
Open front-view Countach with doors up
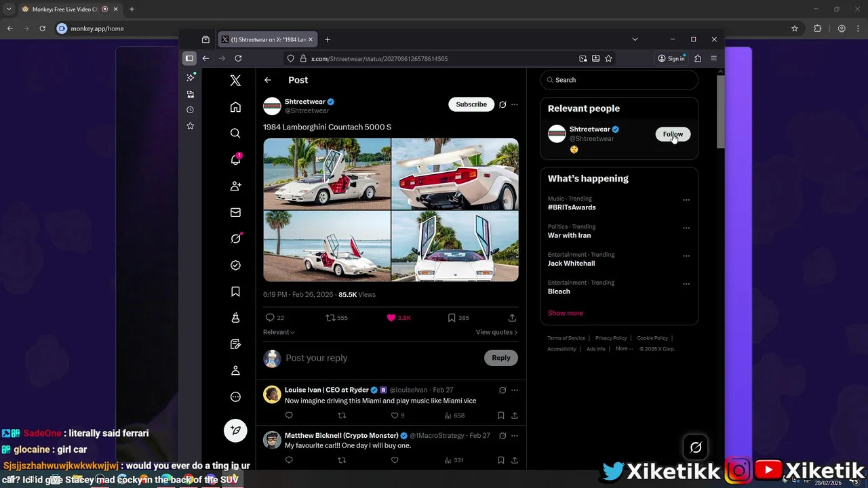(x=455, y=246)
